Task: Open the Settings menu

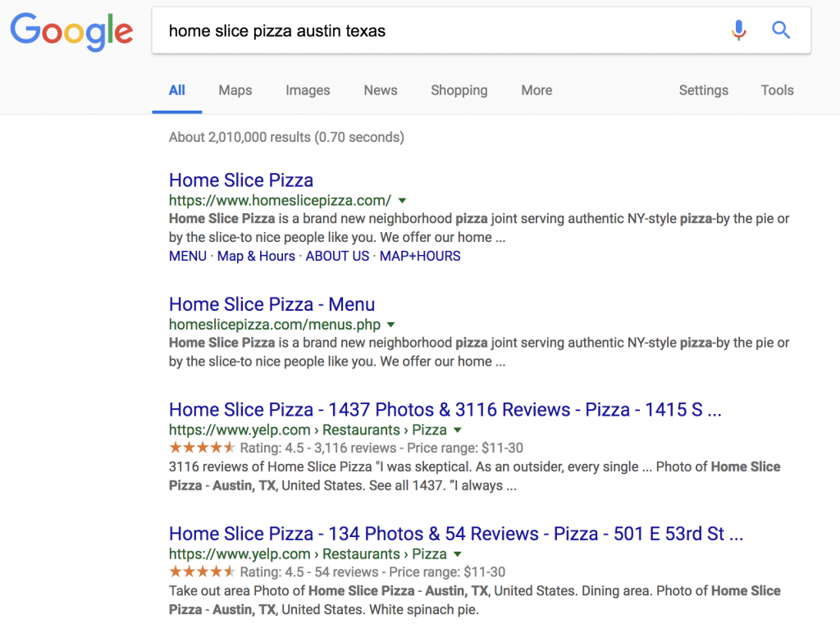Action: tap(703, 90)
